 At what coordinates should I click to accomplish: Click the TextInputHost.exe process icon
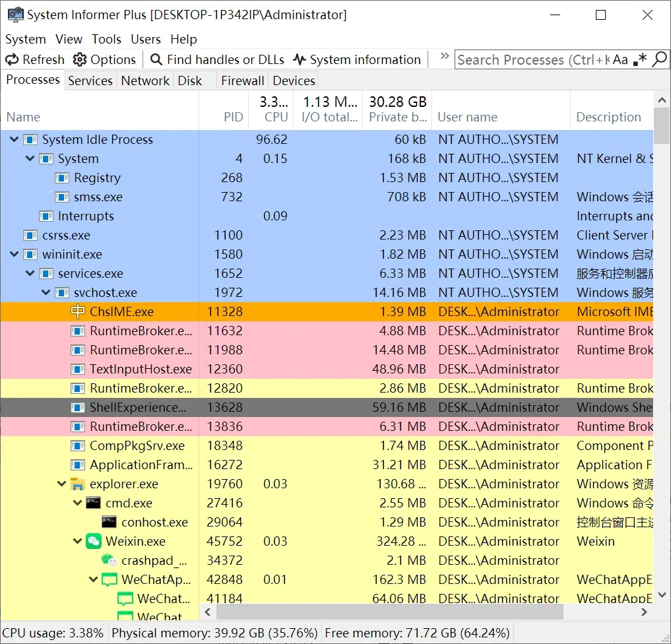click(77, 369)
